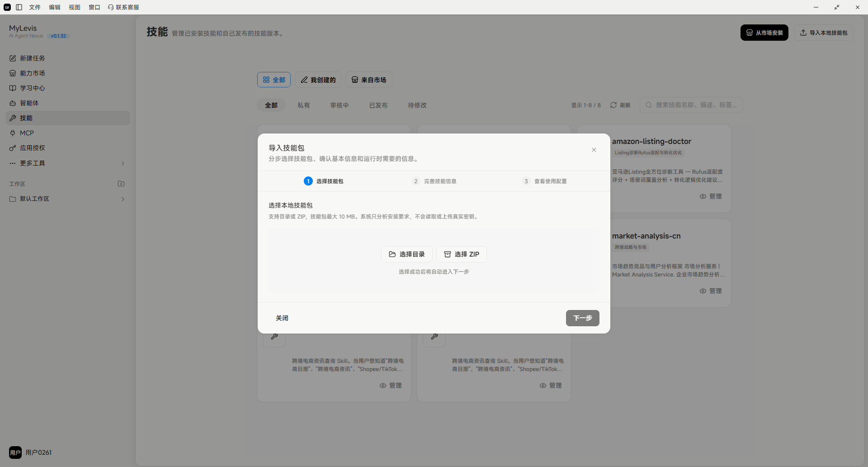This screenshot has height=467, width=868.
Task: Open user profile 用户0261
Action: coord(31,453)
